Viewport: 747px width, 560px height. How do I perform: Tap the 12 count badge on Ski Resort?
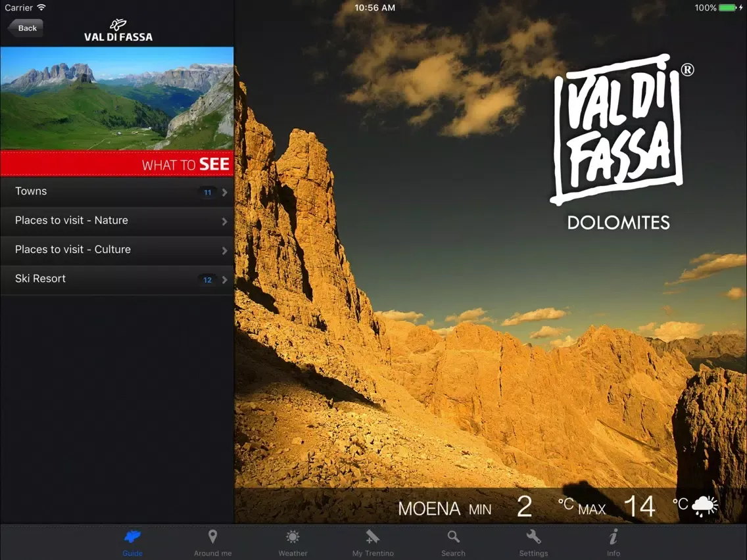[x=207, y=279]
